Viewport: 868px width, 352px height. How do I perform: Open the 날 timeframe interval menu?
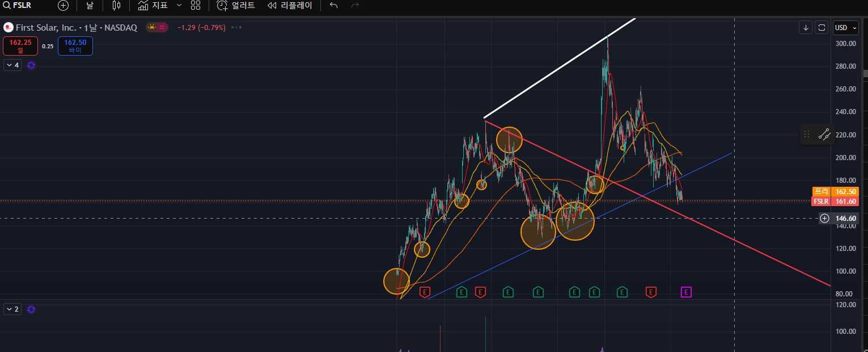(x=90, y=6)
